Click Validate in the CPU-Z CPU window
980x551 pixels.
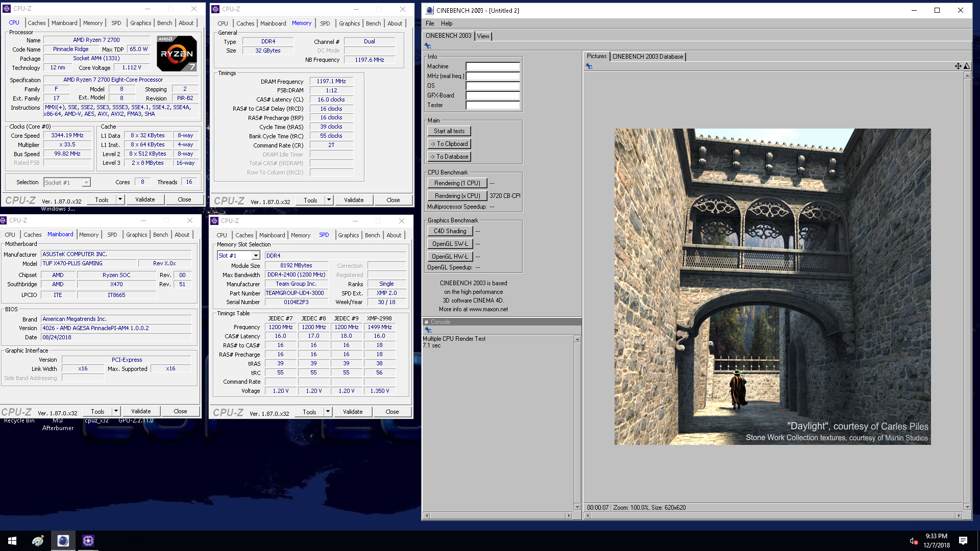tap(145, 199)
